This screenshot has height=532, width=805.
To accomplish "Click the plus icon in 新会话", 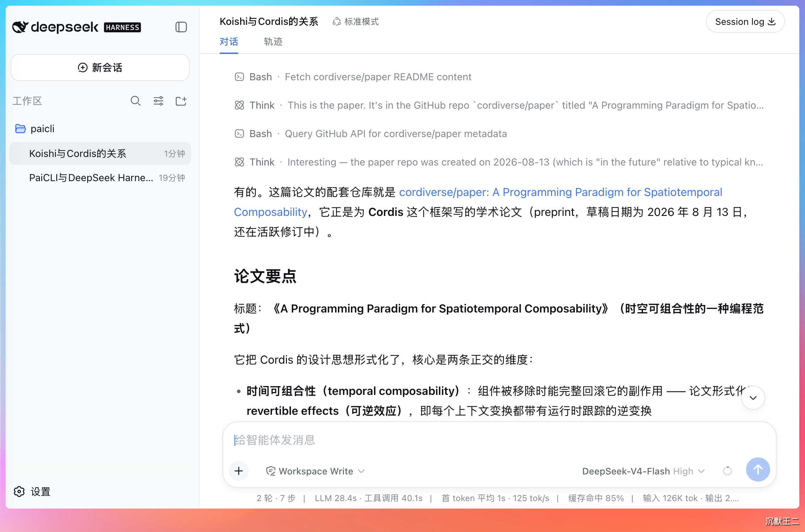I will point(82,67).
